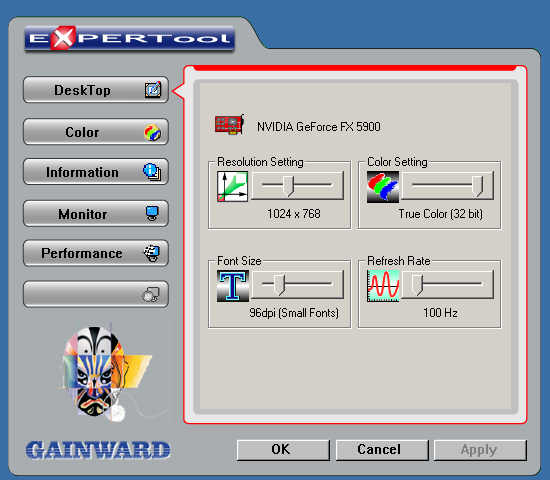Viewport: 550px width, 480px height.
Task: Go to the Monitor section
Action: point(96,213)
